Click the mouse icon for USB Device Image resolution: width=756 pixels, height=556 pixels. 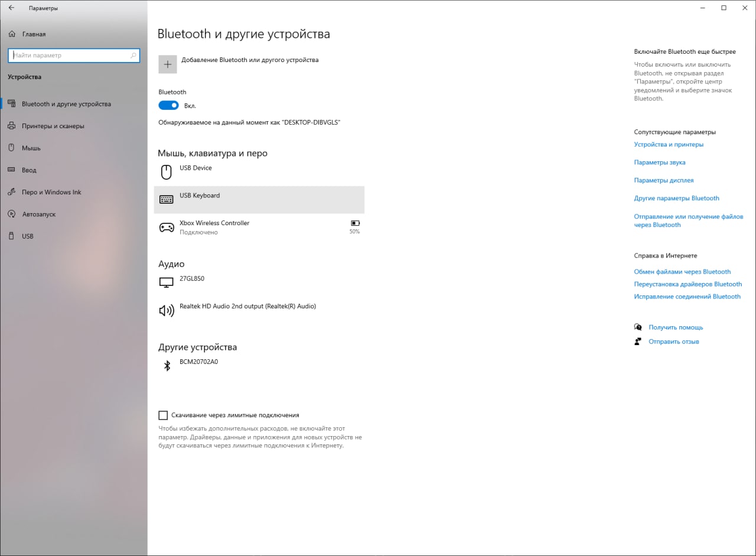coord(167,172)
